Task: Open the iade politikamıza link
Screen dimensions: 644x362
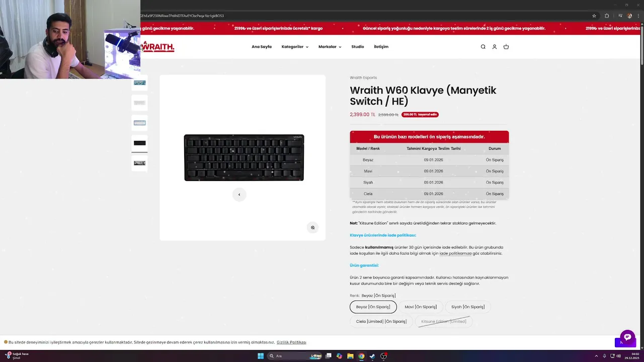Action: click(455, 253)
